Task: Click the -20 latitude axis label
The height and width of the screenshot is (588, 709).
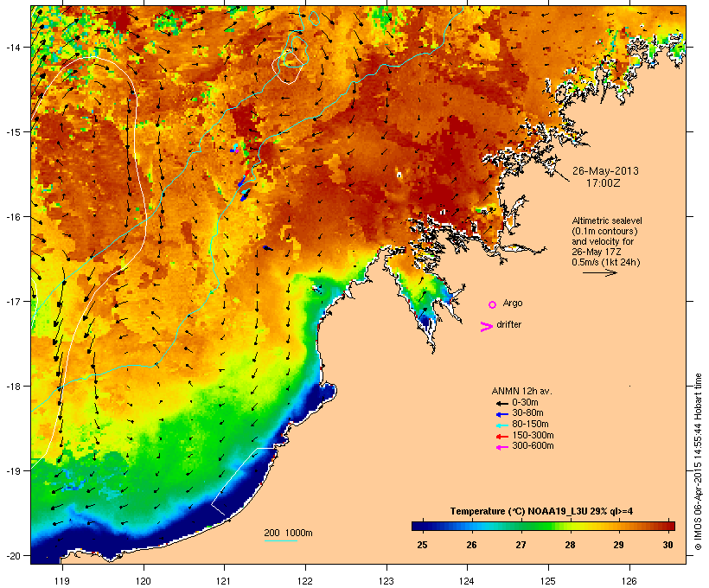Action: point(13,556)
